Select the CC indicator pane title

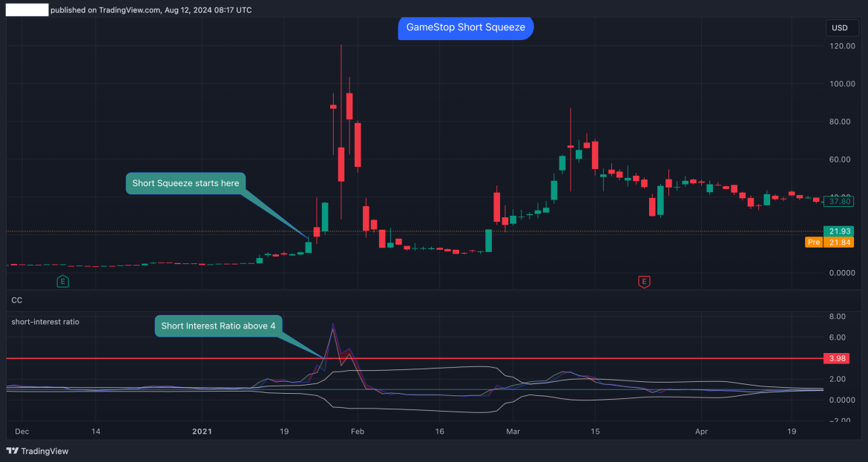pos(16,300)
